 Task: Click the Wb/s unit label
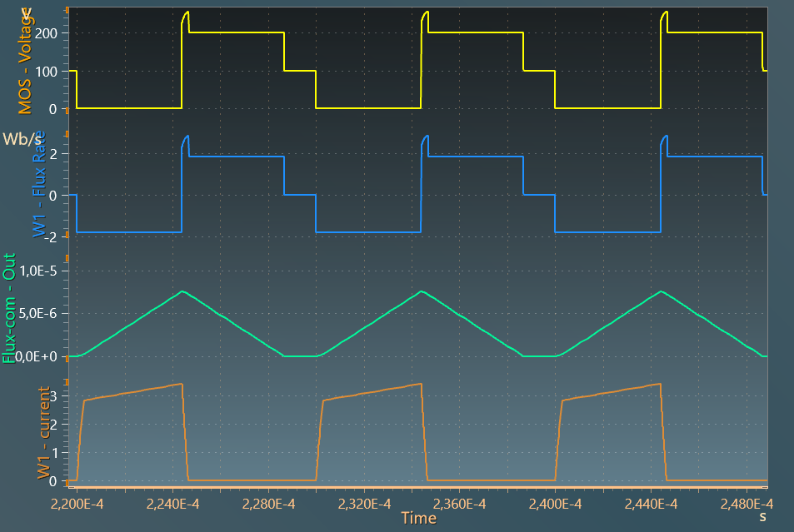point(21,139)
